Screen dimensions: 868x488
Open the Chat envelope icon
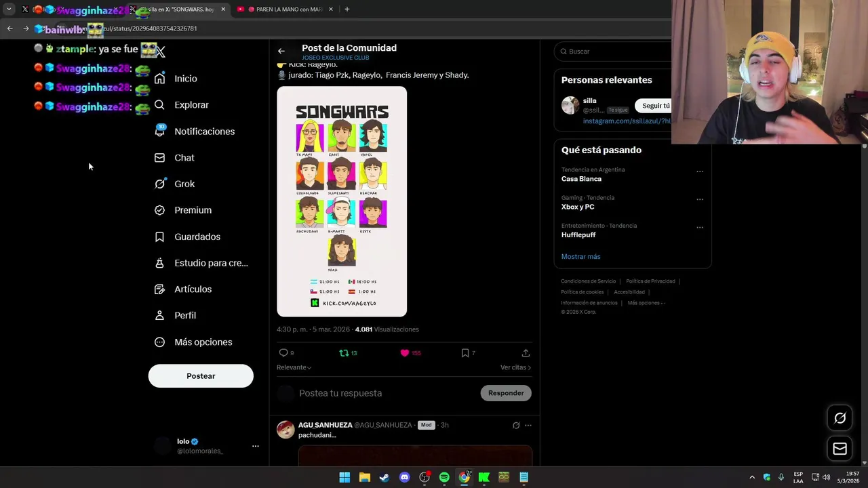[159, 158]
